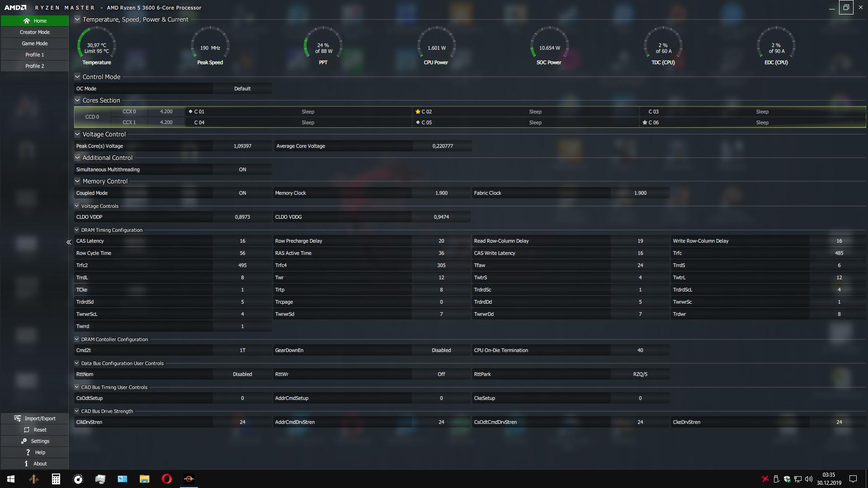Click the Help question mark icon
The height and width of the screenshot is (488, 868).
tap(28, 452)
